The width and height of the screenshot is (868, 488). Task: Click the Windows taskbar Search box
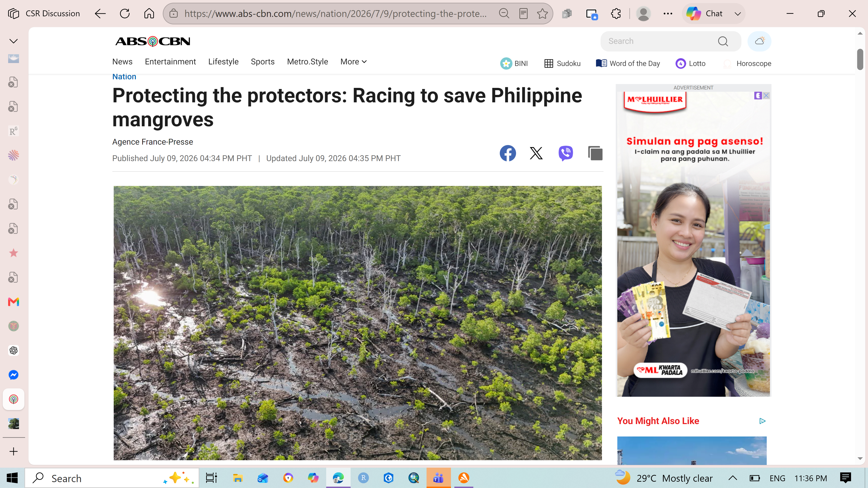[112, 478]
